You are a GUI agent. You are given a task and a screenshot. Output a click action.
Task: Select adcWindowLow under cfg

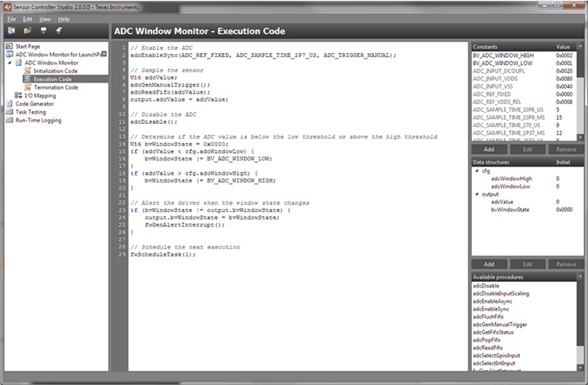[x=511, y=187]
